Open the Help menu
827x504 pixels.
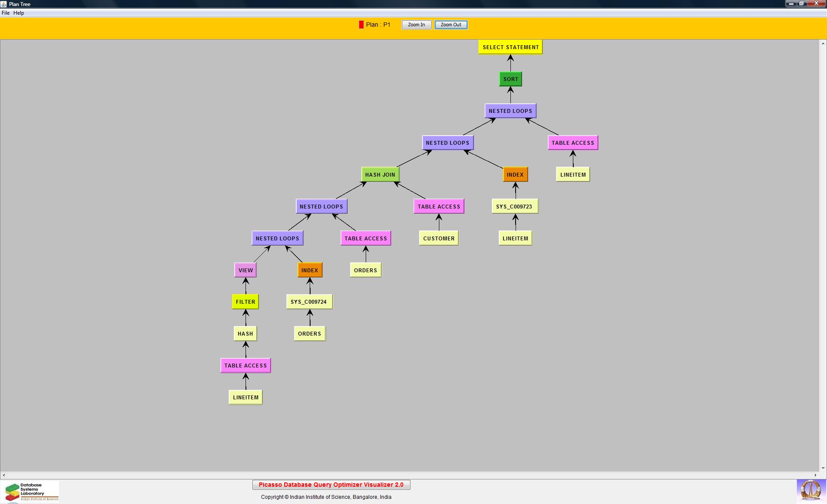(19, 13)
